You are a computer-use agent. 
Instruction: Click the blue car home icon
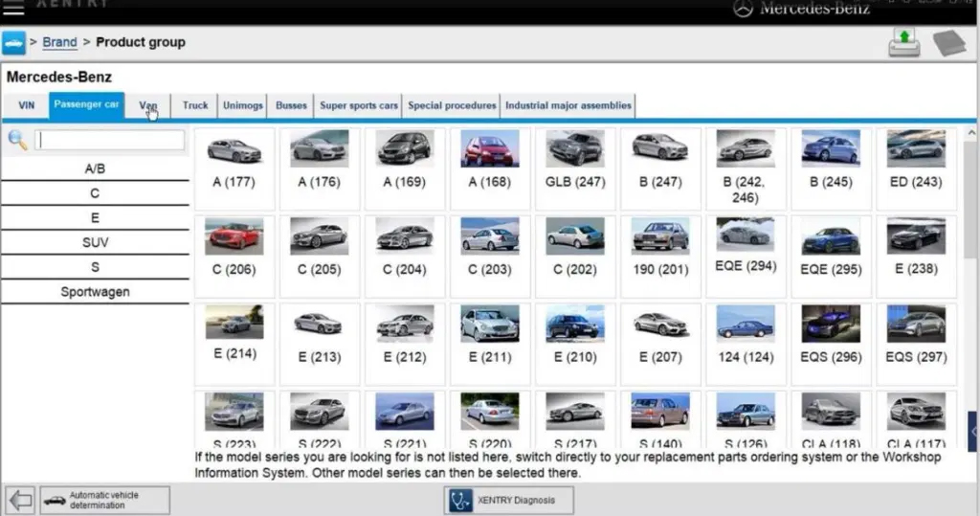point(13,43)
